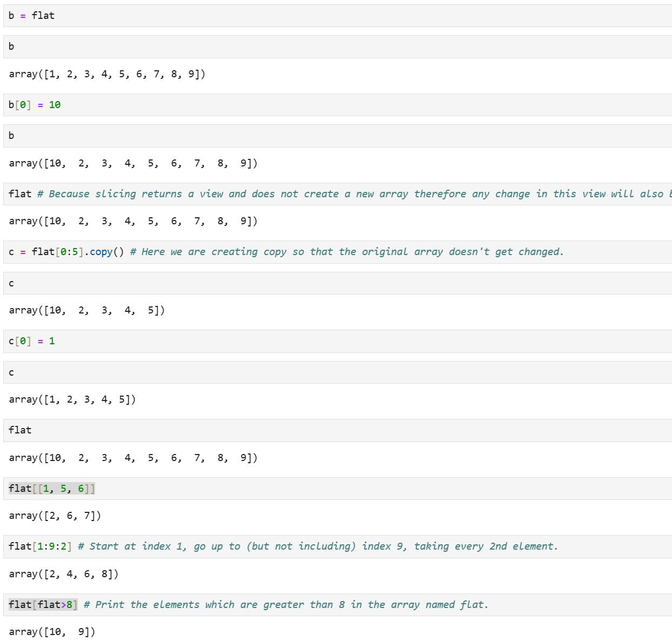672x641 pixels.
Task: Click the 'copy' method name in the code
Action: 101,252
